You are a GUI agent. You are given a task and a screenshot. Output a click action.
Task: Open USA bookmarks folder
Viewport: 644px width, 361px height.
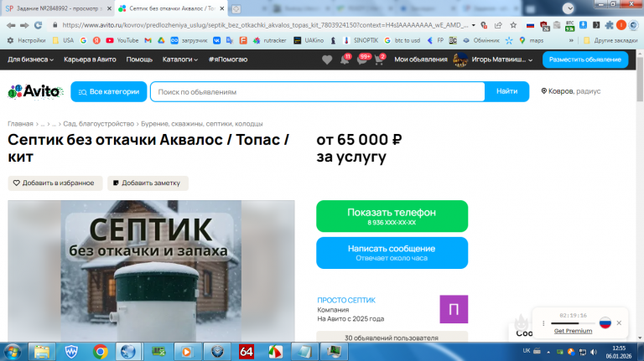[63, 40]
